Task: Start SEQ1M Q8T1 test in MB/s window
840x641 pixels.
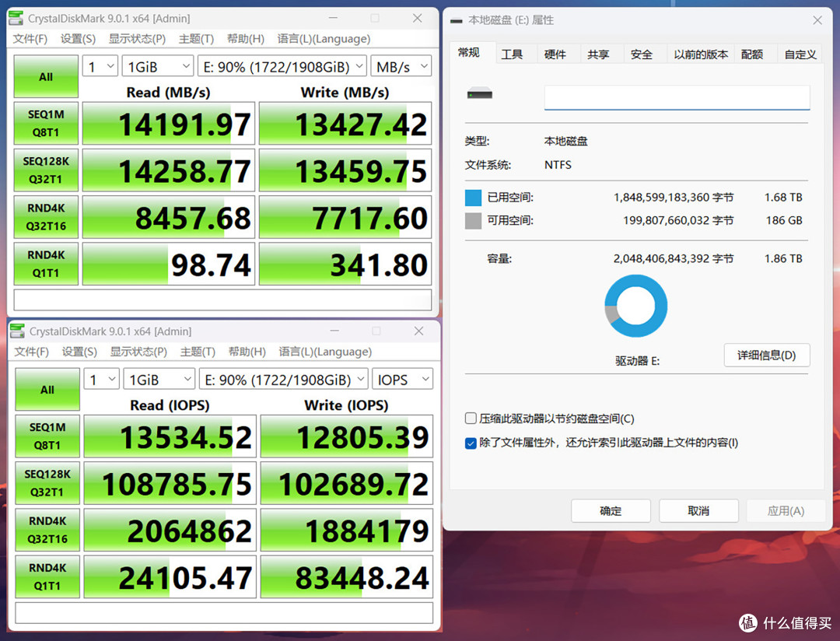Action: coord(46,123)
